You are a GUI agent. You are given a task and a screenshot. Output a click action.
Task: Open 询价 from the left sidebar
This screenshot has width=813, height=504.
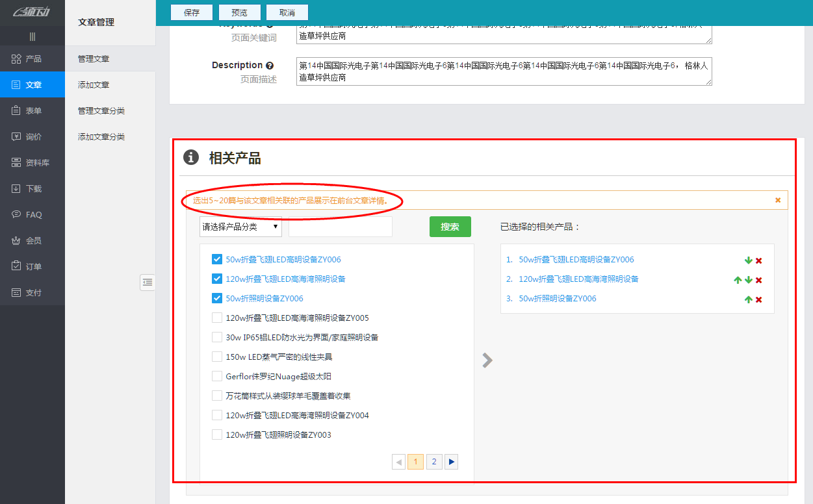[32, 136]
